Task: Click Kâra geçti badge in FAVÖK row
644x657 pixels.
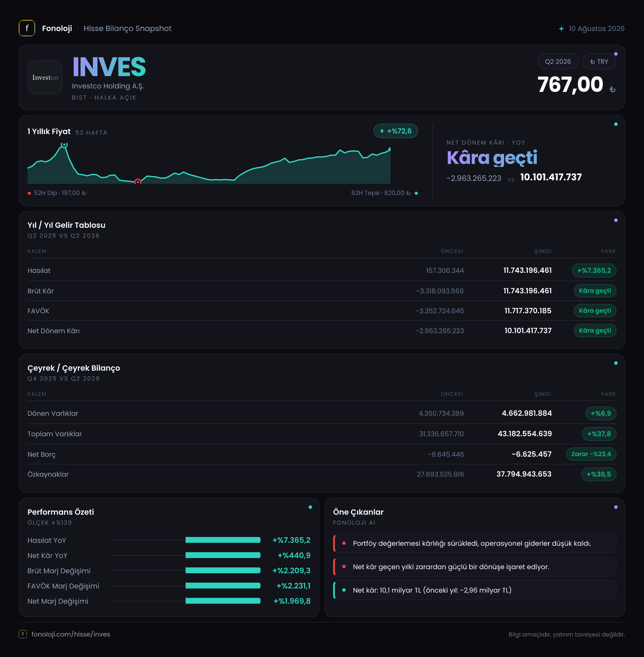Action: (595, 311)
